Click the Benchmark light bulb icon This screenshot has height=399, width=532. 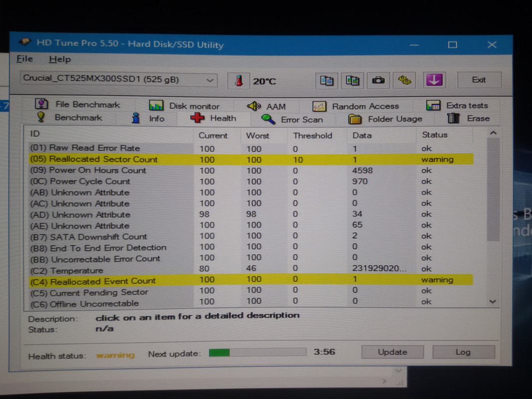point(41,117)
